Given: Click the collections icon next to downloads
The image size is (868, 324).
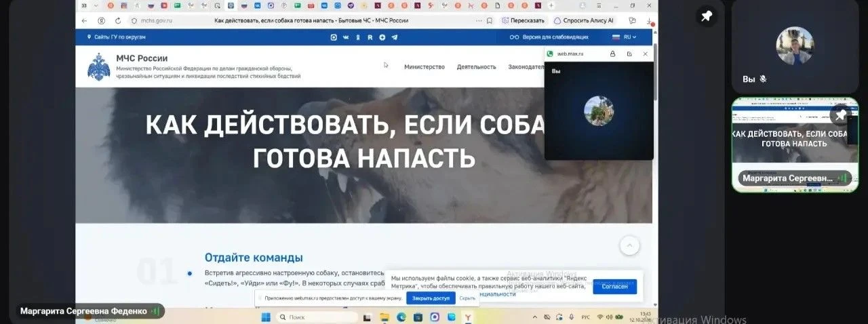Looking at the screenshot, I should (x=632, y=20).
